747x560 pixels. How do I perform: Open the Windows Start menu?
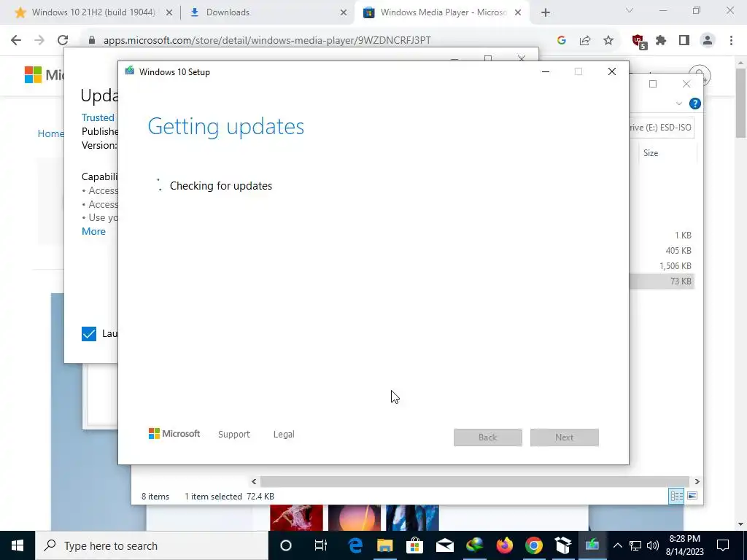[18, 545]
